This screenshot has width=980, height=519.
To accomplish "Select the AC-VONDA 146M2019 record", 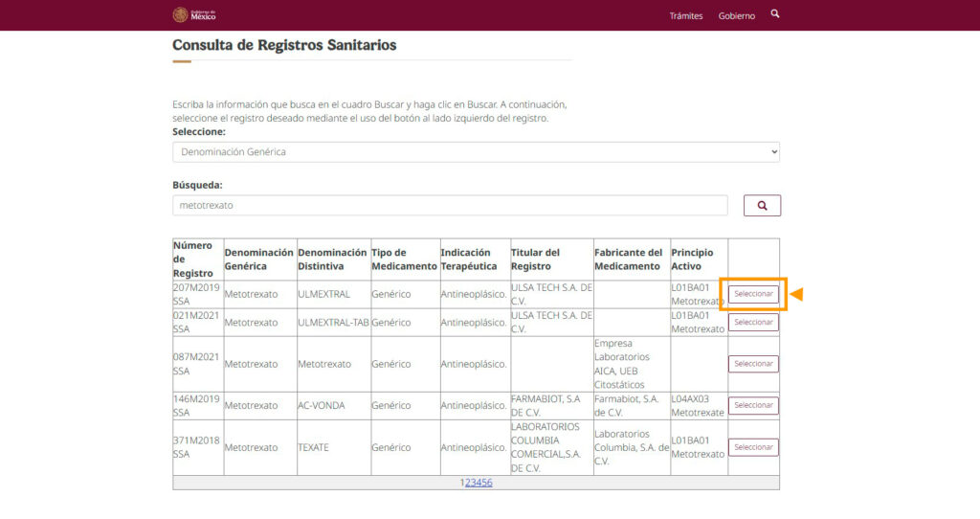I will (x=753, y=405).
